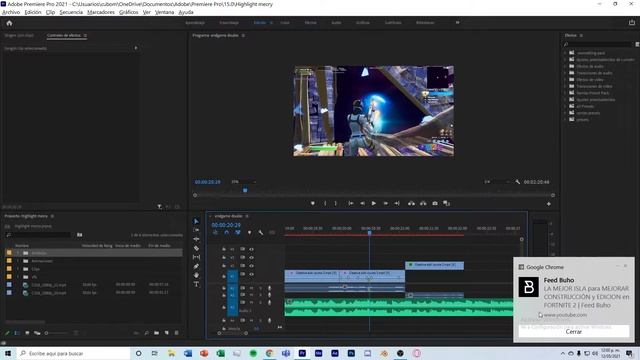The height and width of the screenshot is (360, 640).
Task: Click Find icon in Project panel footer
Action: (147, 333)
